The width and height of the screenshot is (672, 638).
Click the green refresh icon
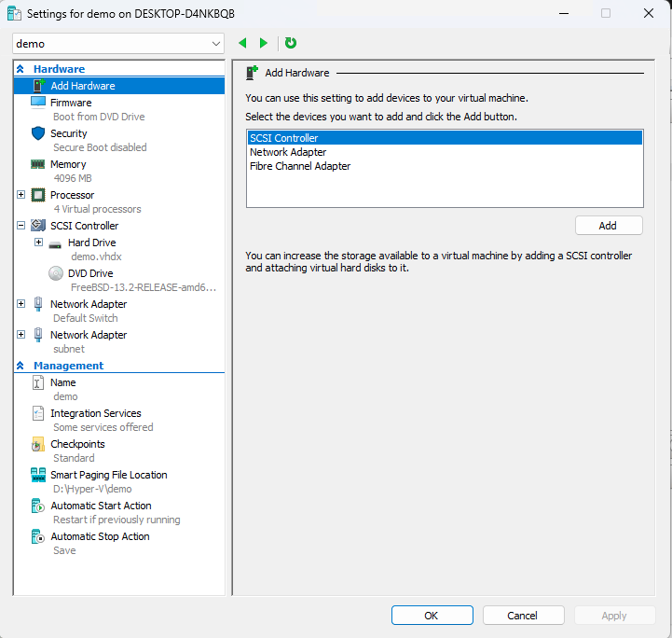(291, 43)
